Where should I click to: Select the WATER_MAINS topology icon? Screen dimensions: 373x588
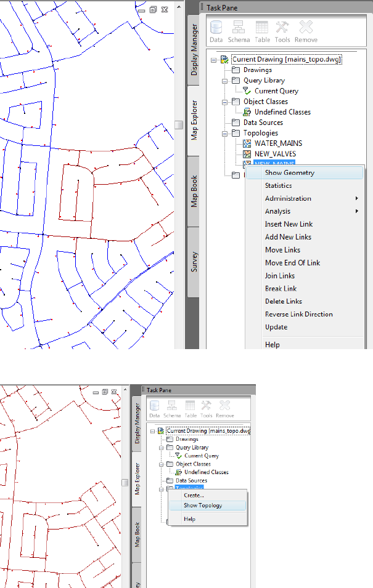click(x=247, y=143)
